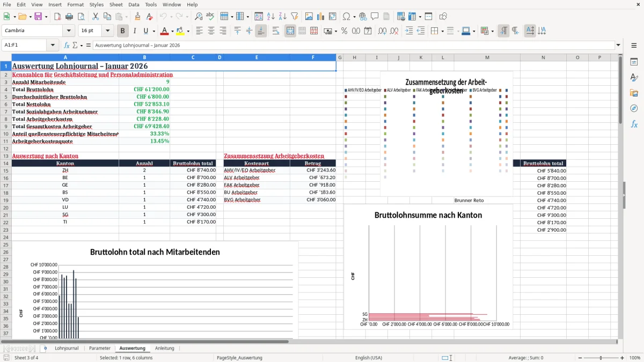
Task: Open the Data menu
Action: [x=134, y=4]
